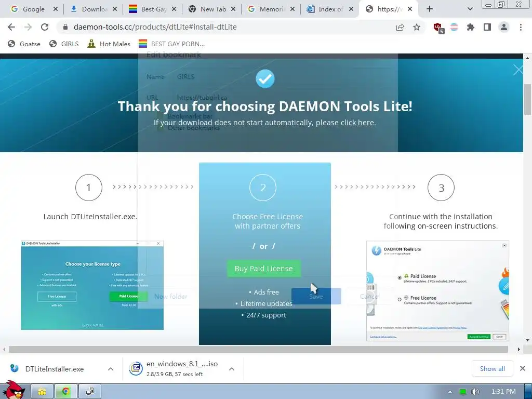Open Chrome three-dot menu
Image resolution: width=532 pixels, height=399 pixels.
[x=521, y=27]
